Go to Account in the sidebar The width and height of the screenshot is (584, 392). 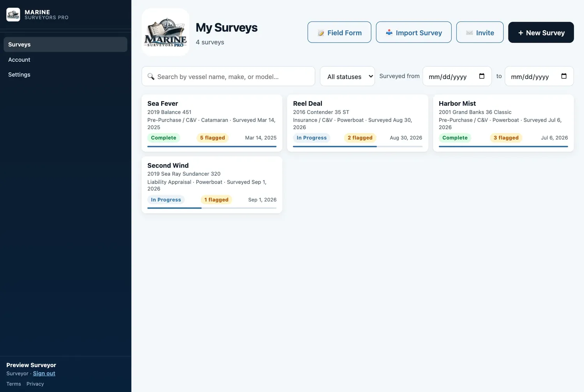click(19, 59)
